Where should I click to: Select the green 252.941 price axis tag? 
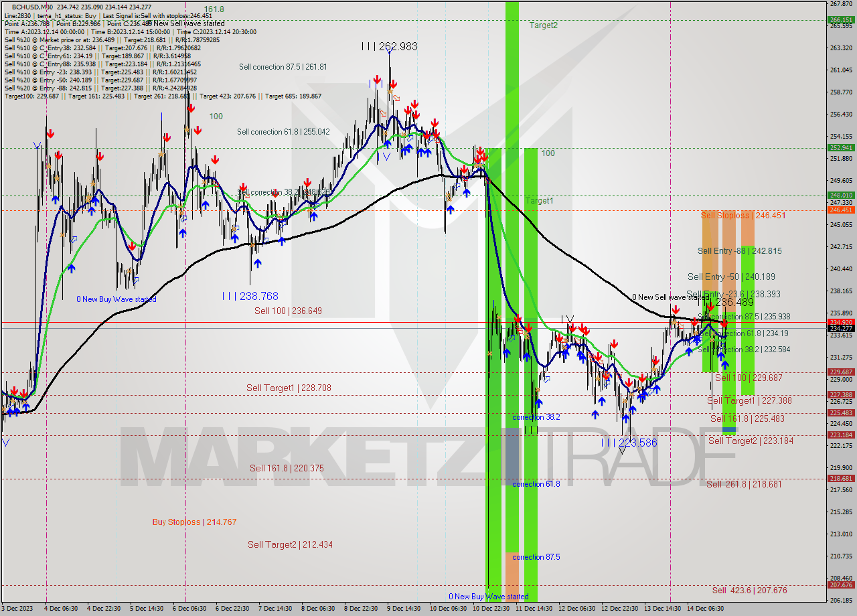842,147
